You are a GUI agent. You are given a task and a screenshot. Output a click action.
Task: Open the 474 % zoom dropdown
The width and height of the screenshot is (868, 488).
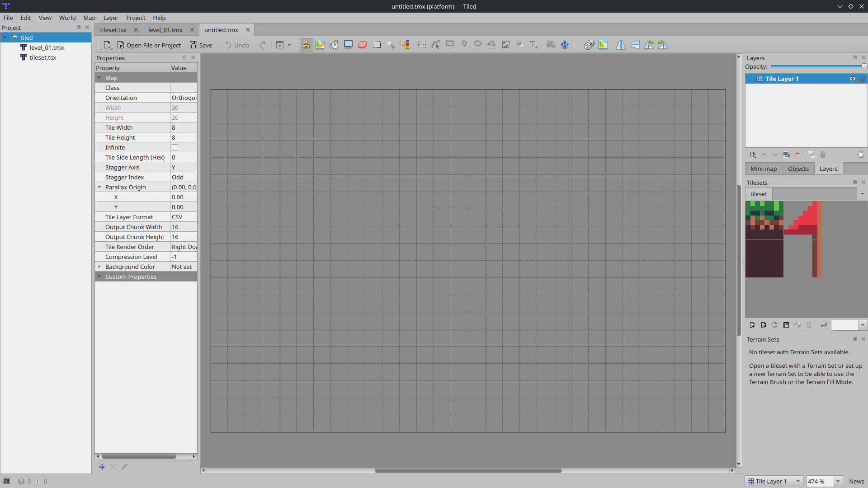click(838, 481)
